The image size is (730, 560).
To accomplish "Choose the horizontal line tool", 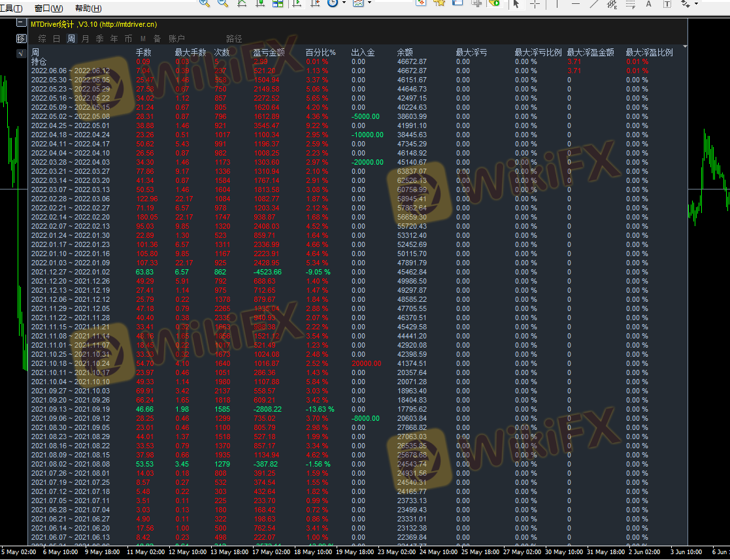I will 576,3.
